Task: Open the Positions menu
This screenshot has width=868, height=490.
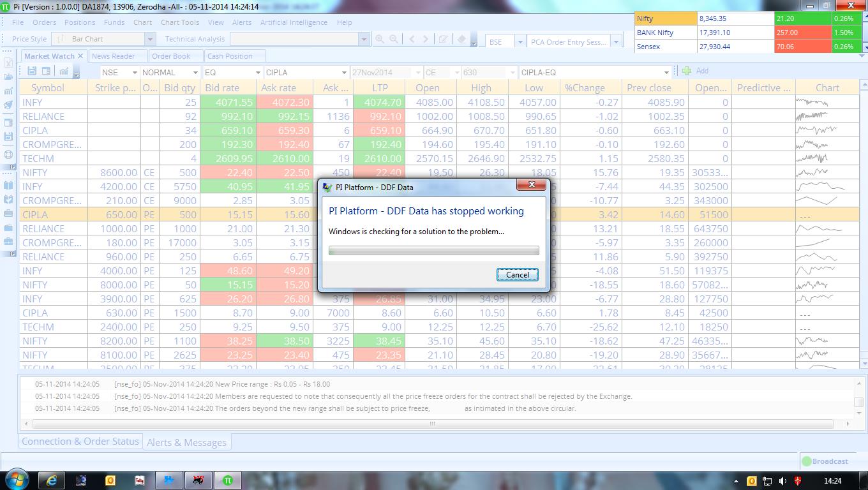Action: pyautogui.click(x=80, y=22)
